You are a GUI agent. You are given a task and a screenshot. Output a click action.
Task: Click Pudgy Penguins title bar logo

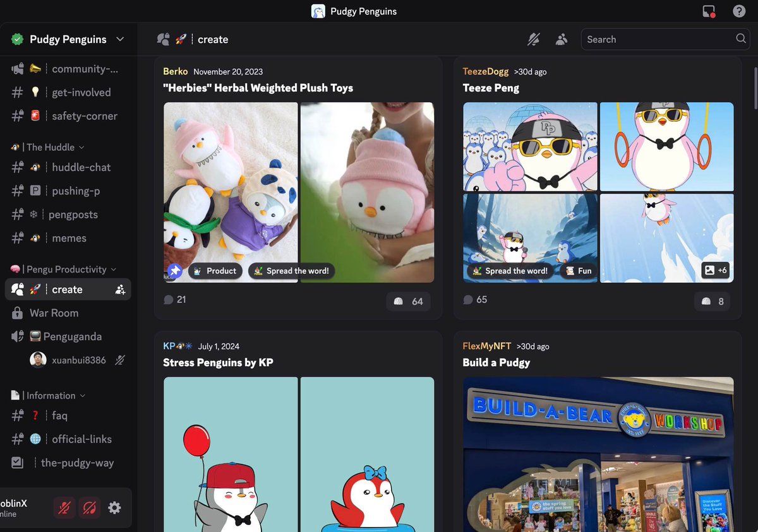[x=318, y=11]
